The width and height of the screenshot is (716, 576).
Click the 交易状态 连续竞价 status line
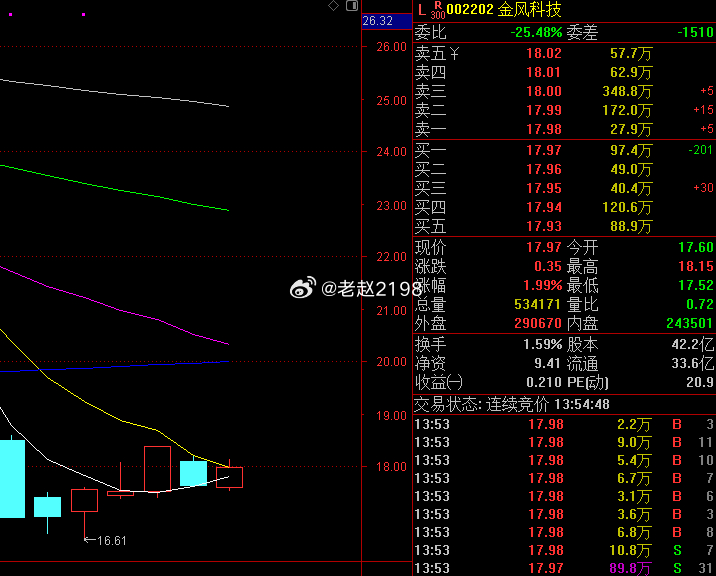(511, 404)
